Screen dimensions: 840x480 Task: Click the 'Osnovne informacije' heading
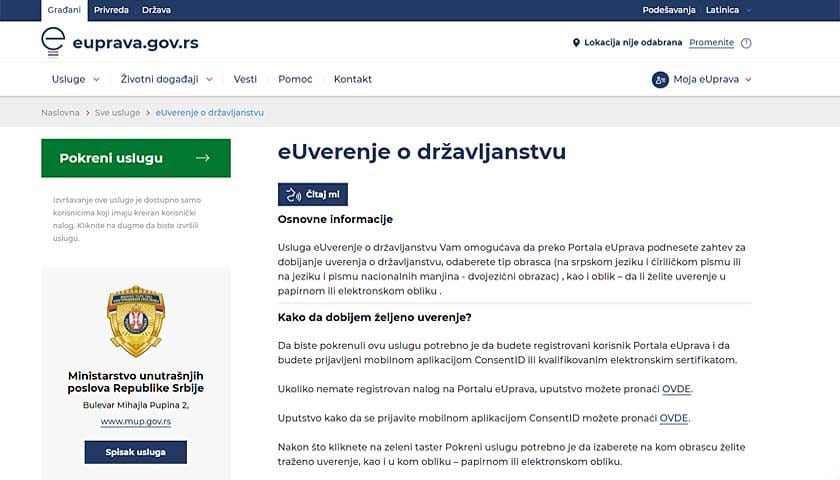click(335, 219)
